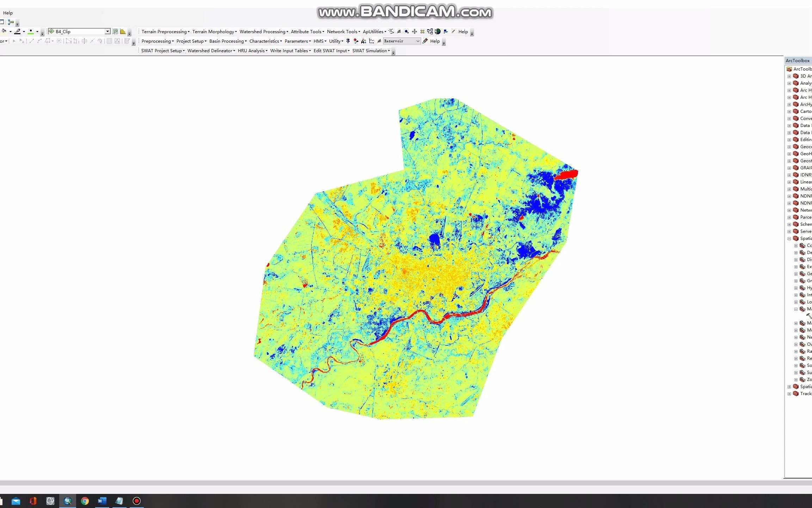Expand the 3D Analyst Tools toolbox
Viewport: 812px width, 508px height.
coord(789,76)
